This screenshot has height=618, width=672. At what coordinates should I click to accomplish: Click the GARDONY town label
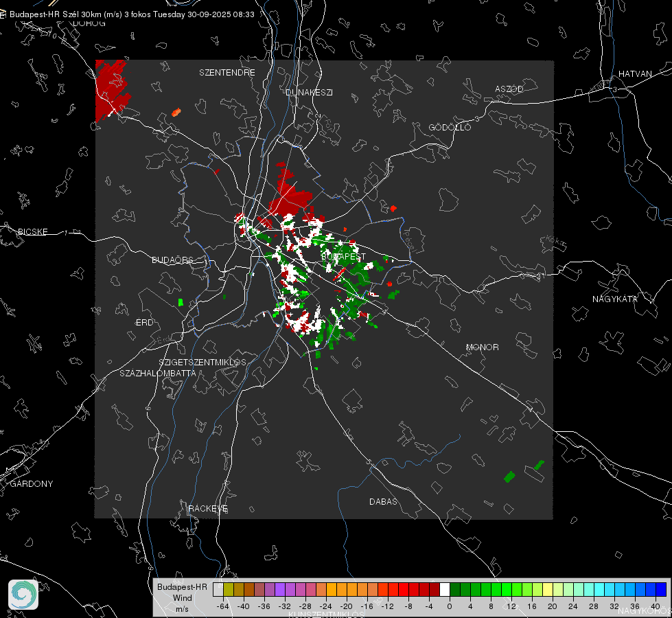point(31,484)
